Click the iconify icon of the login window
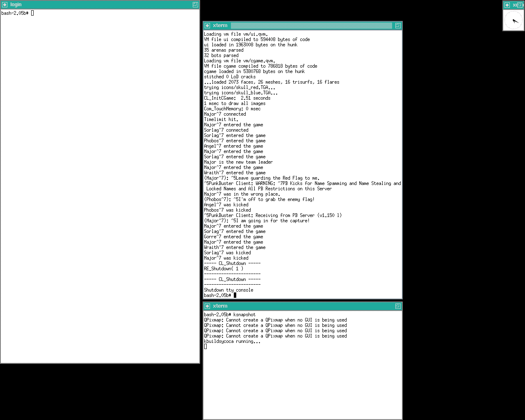This screenshot has height=420, width=525. (5, 5)
